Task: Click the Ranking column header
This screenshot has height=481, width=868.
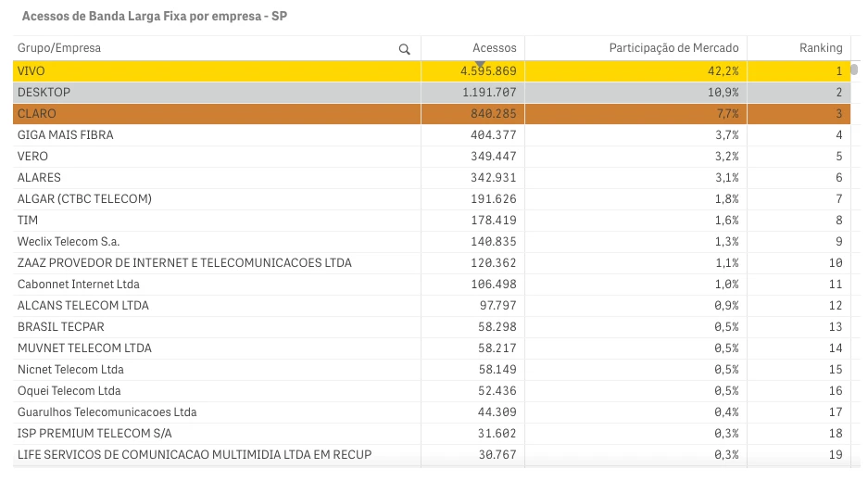Action: click(x=821, y=48)
